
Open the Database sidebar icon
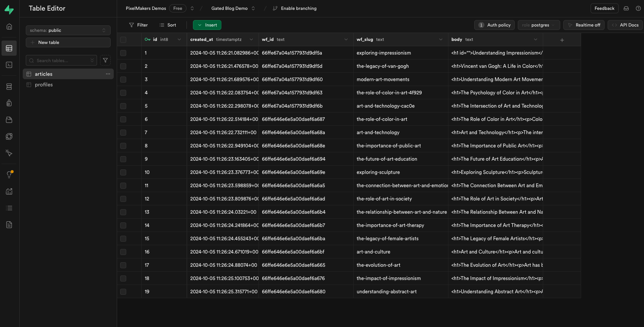(x=9, y=87)
